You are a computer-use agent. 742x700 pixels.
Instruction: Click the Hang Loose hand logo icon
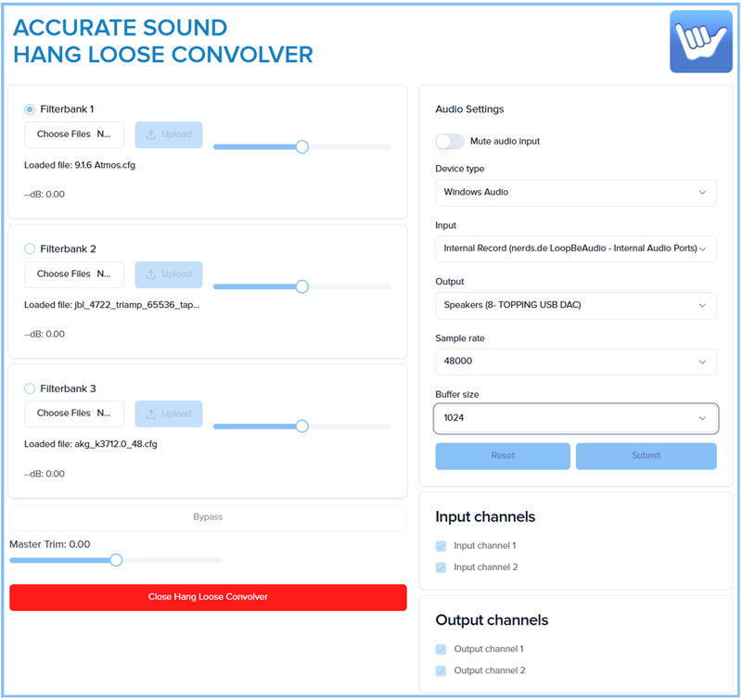point(700,42)
